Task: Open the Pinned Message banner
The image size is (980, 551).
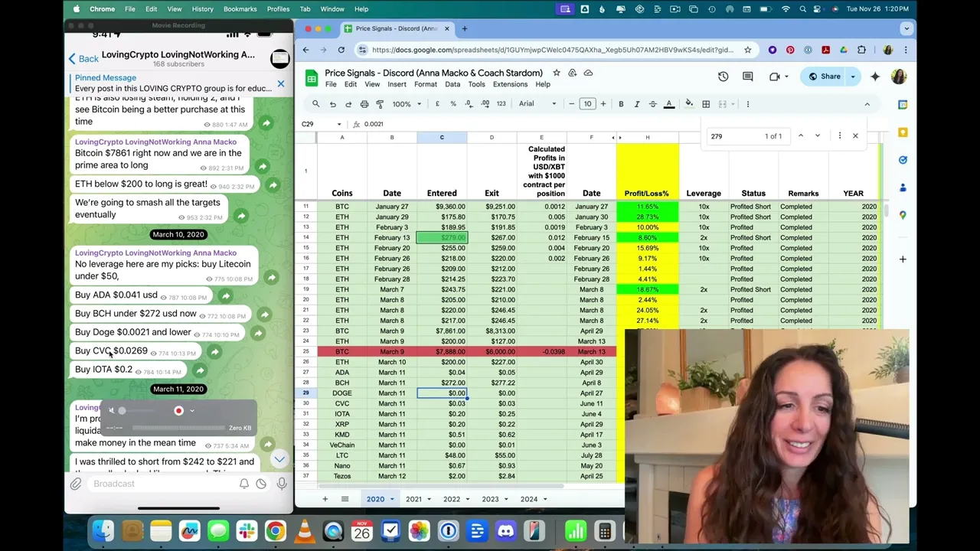Action: coord(173,83)
